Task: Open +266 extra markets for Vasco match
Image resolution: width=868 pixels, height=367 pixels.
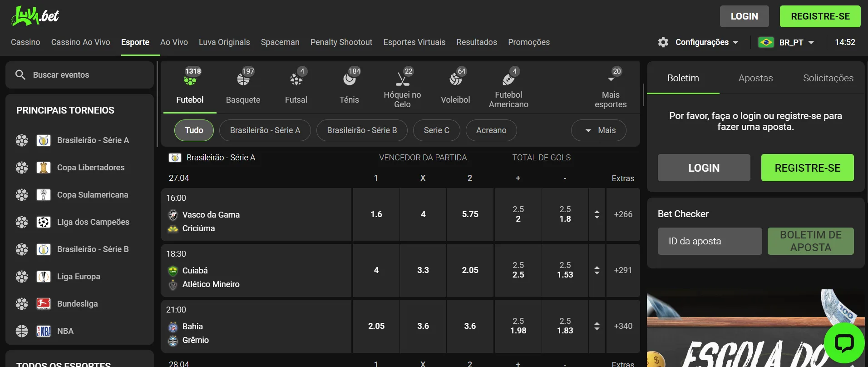Action: click(623, 214)
